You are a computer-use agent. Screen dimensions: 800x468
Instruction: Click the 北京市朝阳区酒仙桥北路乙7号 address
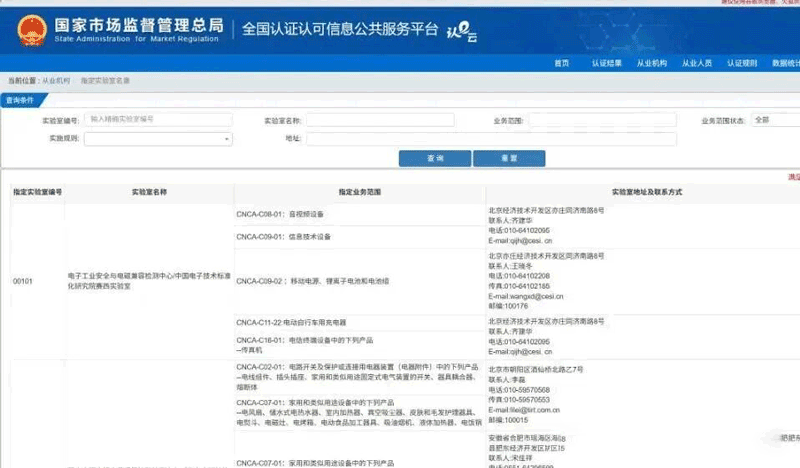pyautogui.click(x=536, y=370)
